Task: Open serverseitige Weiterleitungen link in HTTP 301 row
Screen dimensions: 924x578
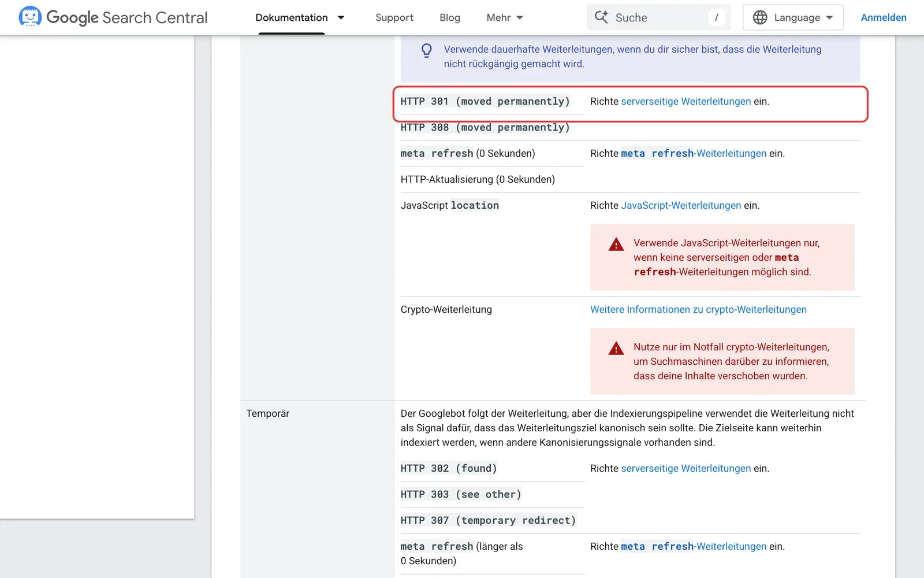Action: click(x=686, y=101)
